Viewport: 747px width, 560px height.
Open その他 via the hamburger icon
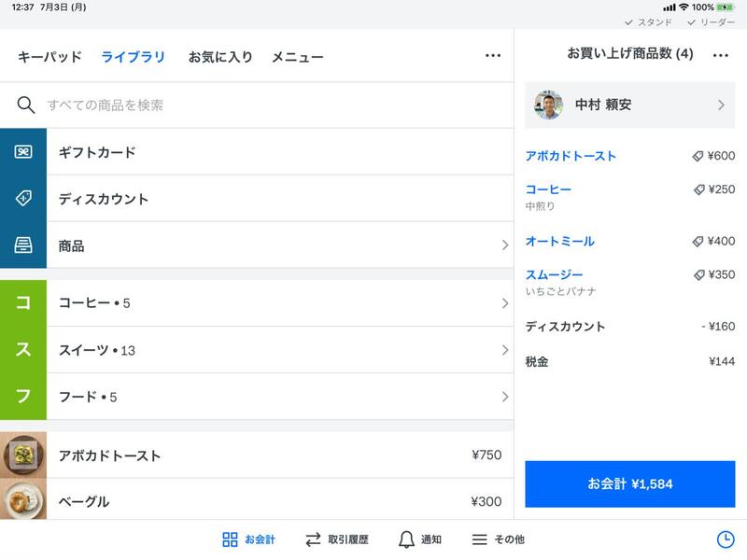[x=479, y=539]
